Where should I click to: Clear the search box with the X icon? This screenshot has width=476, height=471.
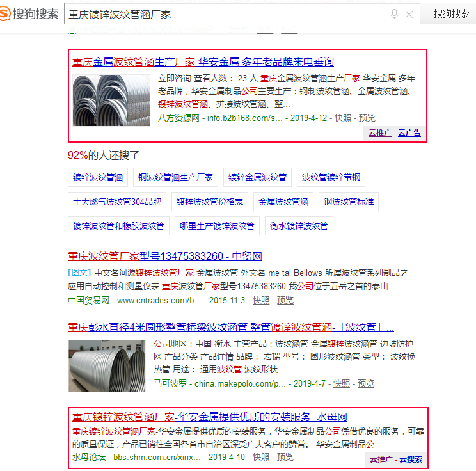coord(409,14)
